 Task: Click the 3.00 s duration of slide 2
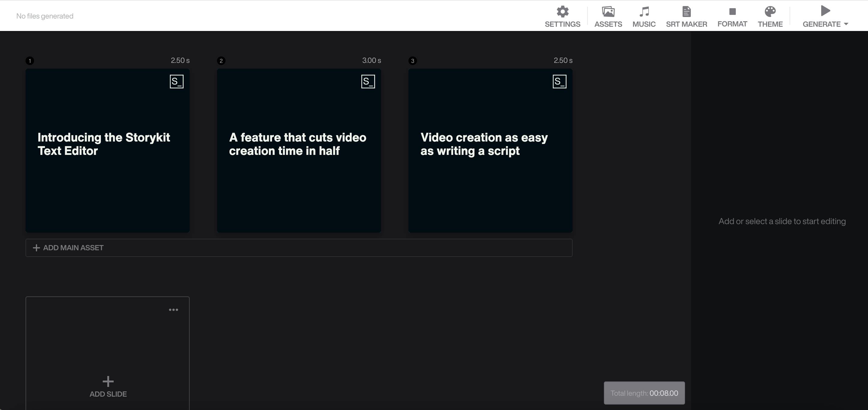tap(371, 60)
